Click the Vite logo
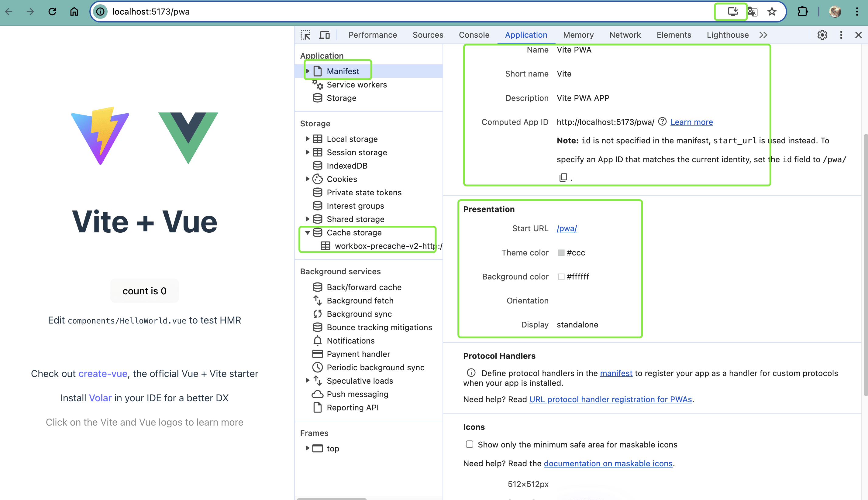 [100, 136]
